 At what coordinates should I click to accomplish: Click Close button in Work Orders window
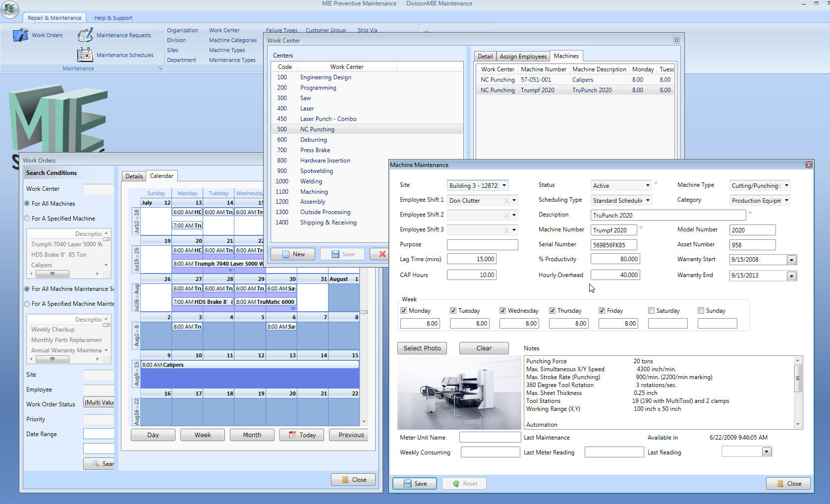point(353,480)
